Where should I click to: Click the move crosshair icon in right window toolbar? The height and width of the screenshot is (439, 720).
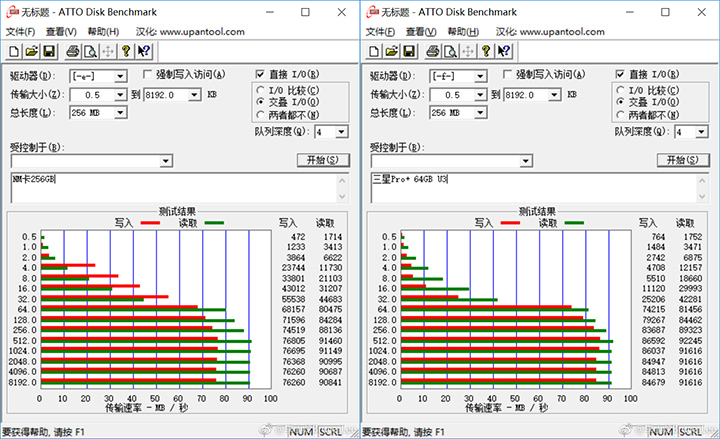468,51
